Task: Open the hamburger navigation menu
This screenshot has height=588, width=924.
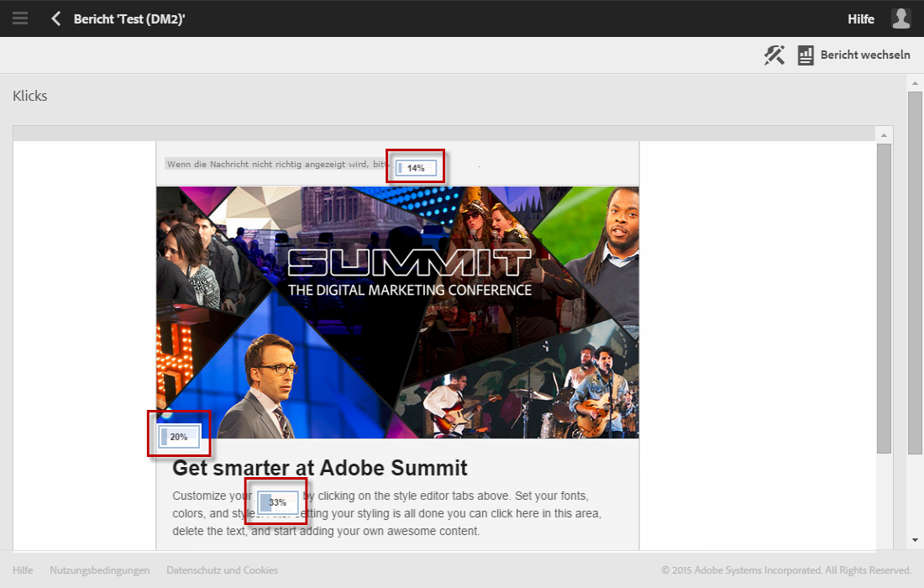Action: [x=20, y=18]
